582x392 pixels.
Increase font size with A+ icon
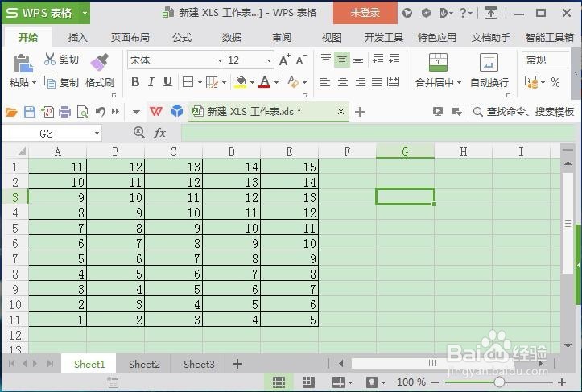coord(285,60)
